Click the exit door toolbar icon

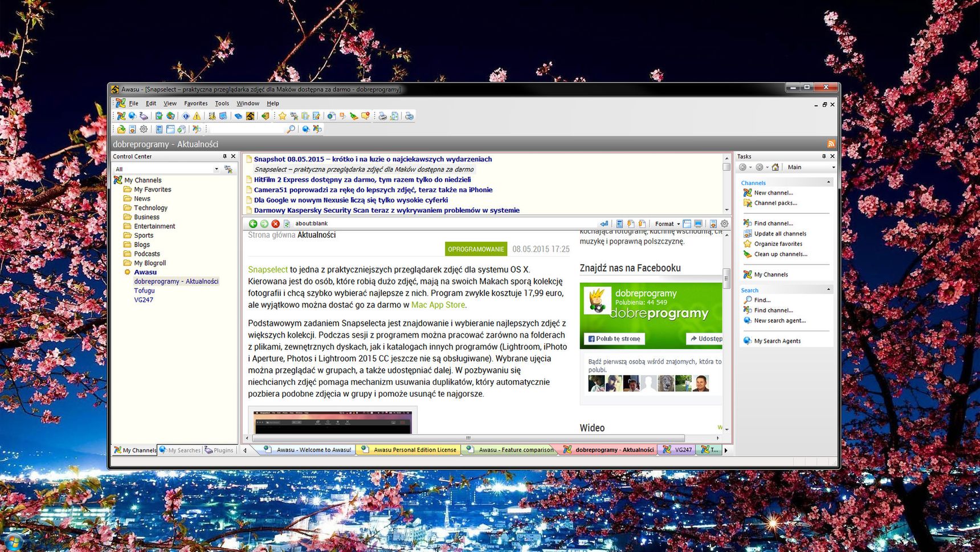coord(266,116)
